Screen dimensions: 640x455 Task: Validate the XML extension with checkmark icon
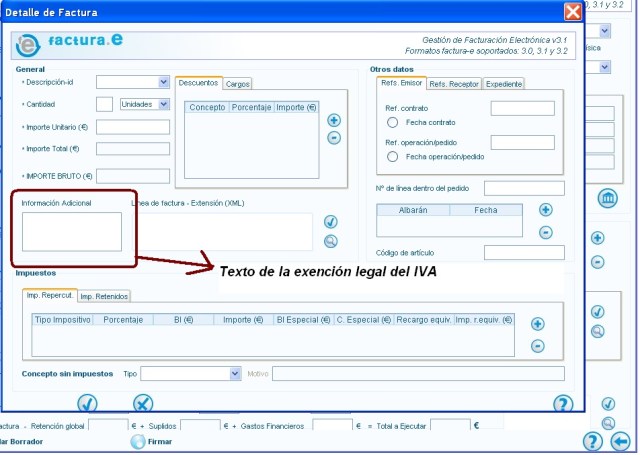pyautogui.click(x=331, y=222)
